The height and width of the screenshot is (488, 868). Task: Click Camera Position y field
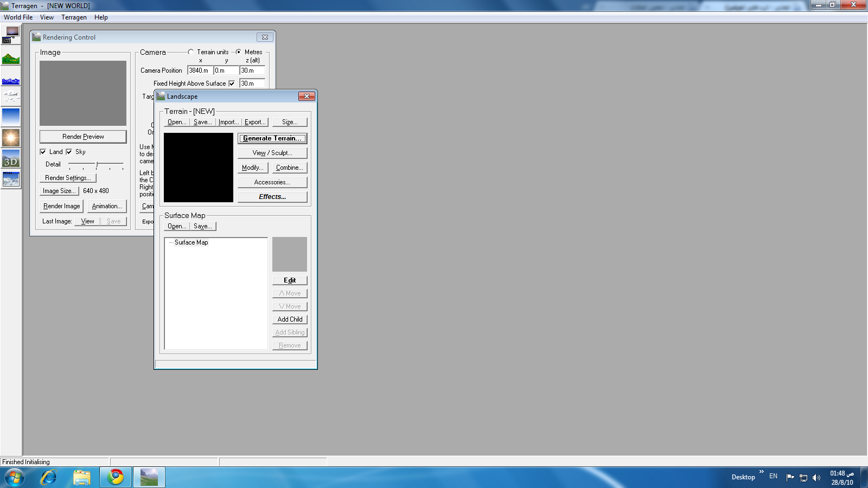pyautogui.click(x=226, y=70)
